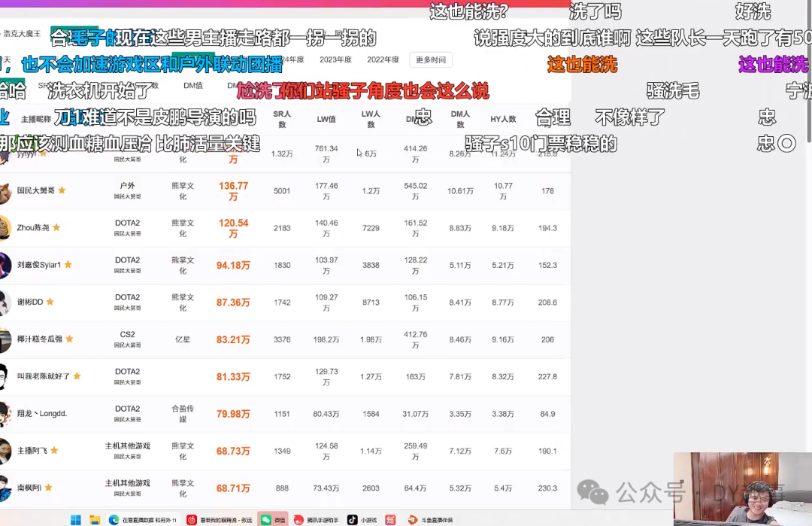
Task: Open streamer 谢彬DD's name link
Action: click(30, 302)
